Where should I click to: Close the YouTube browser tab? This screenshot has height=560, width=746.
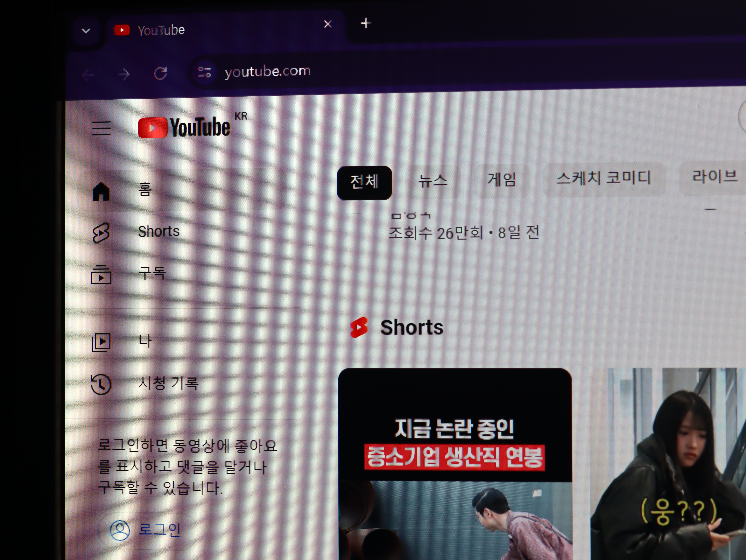pos(328,24)
